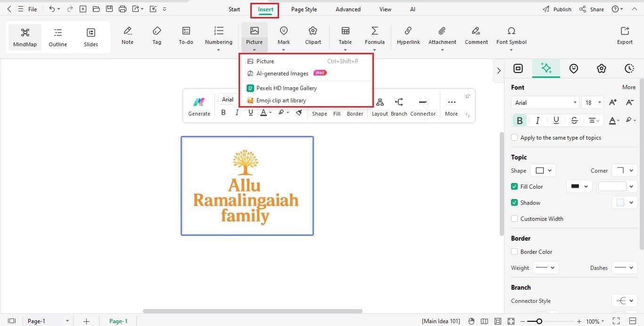Switch to the Start tab
Screen dimensions: 644x326
coord(234,9)
